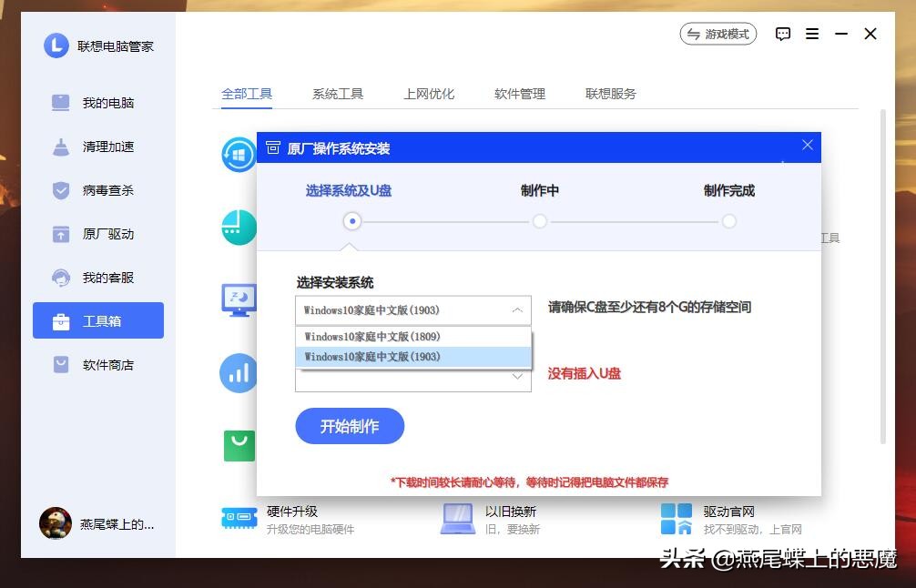This screenshot has width=916, height=588.
Task: Click the 以旧换新 laptop icon
Action: tap(457, 517)
